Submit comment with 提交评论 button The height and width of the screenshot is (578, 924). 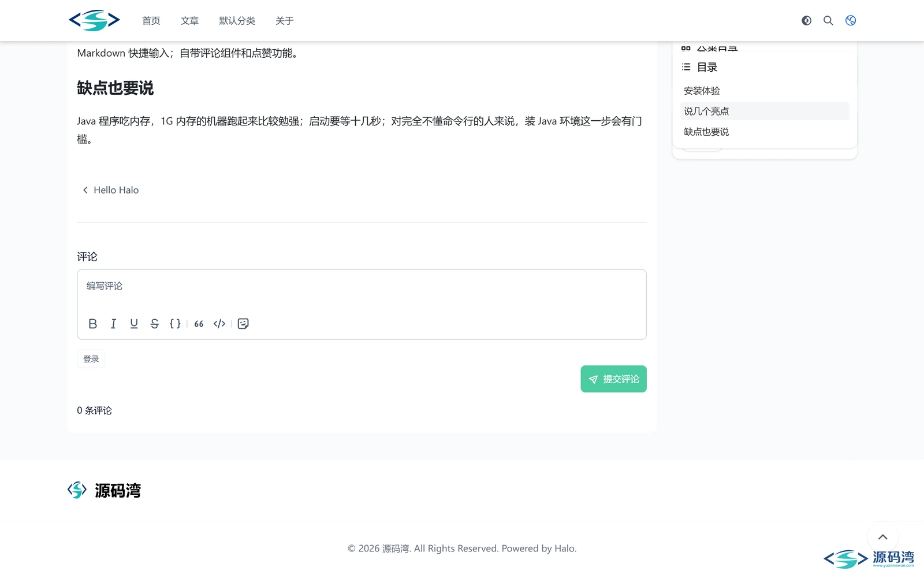(613, 379)
